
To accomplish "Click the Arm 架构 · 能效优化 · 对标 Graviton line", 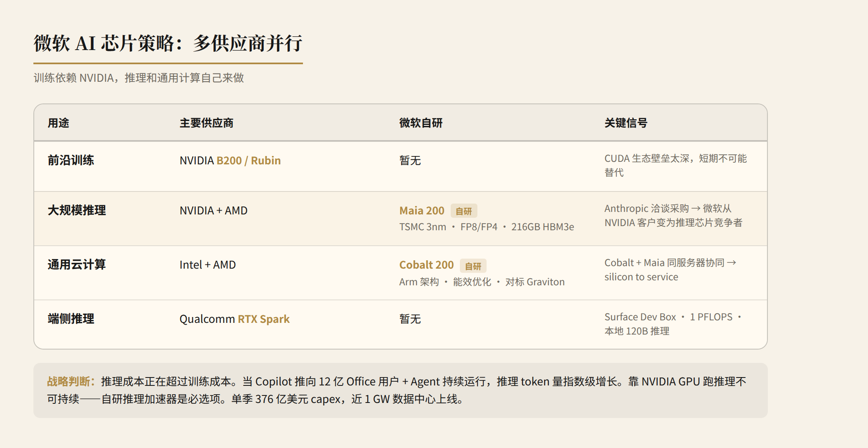I will [x=482, y=282].
